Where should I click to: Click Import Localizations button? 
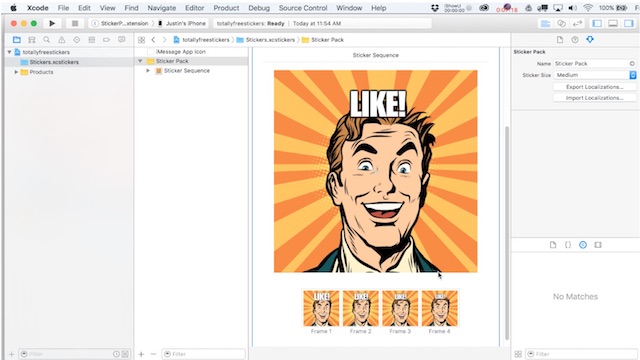coord(594,98)
